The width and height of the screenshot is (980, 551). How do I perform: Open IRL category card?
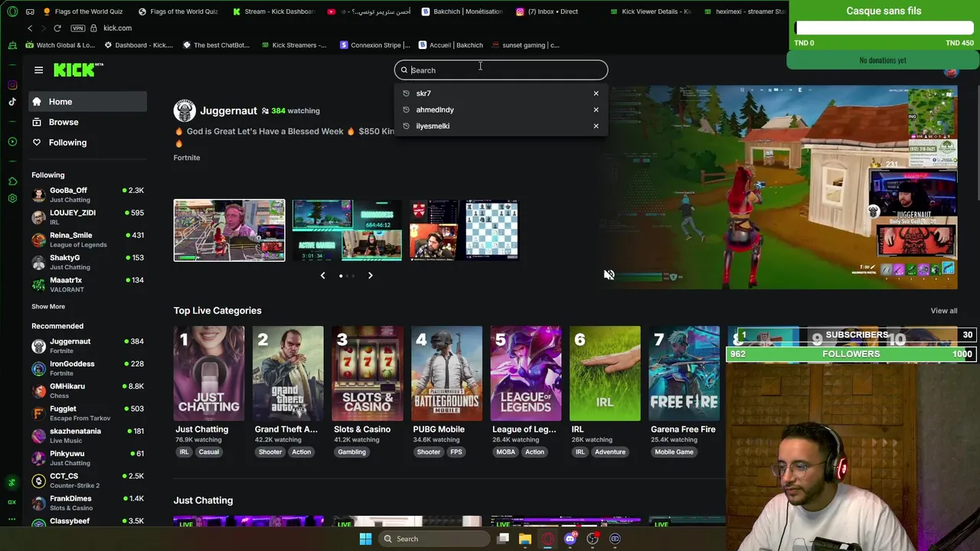point(605,373)
